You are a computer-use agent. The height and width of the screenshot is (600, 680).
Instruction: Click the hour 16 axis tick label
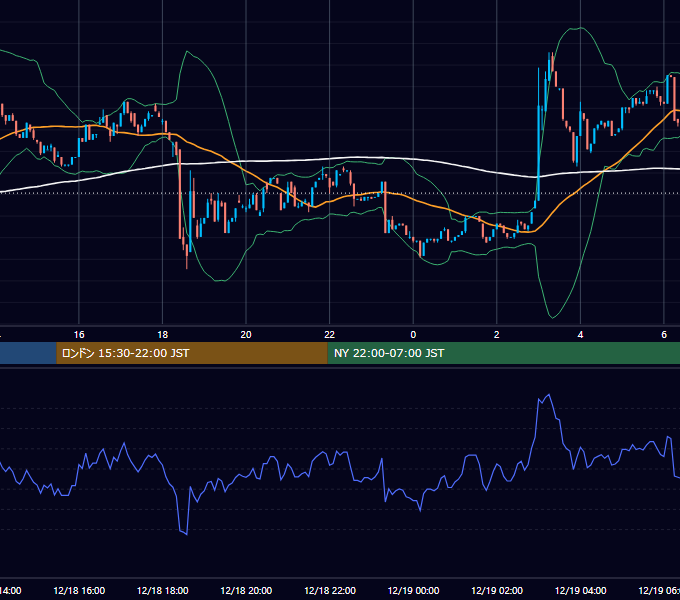(79, 335)
